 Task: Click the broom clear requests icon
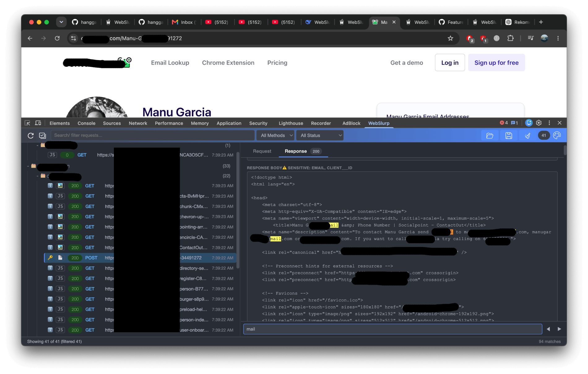tap(528, 135)
